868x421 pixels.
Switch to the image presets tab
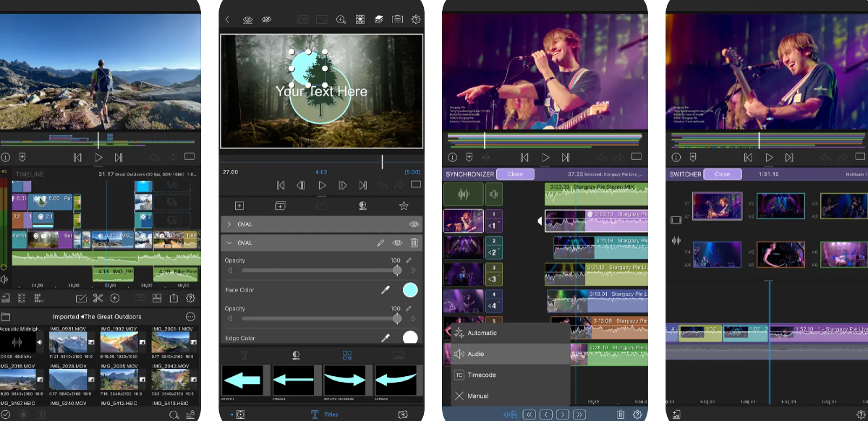tap(398, 355)
